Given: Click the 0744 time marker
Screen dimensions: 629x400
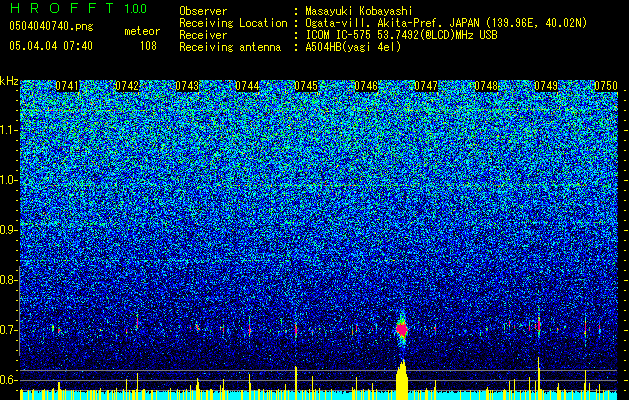Looking at the screenshot, I should pyautogui.click(x=247, y=86).
